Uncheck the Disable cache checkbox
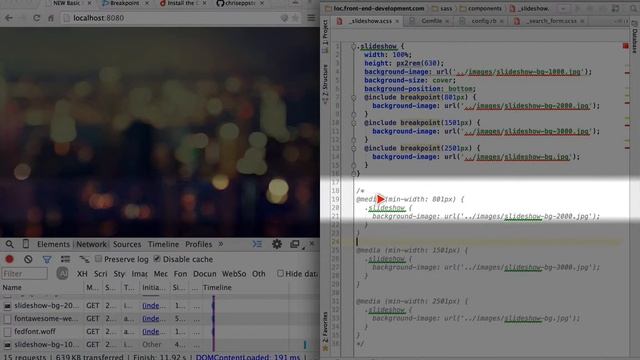 click(x=157, y=259)
